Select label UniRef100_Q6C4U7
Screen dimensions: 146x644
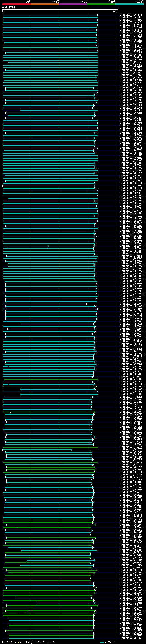pos(131,608)
